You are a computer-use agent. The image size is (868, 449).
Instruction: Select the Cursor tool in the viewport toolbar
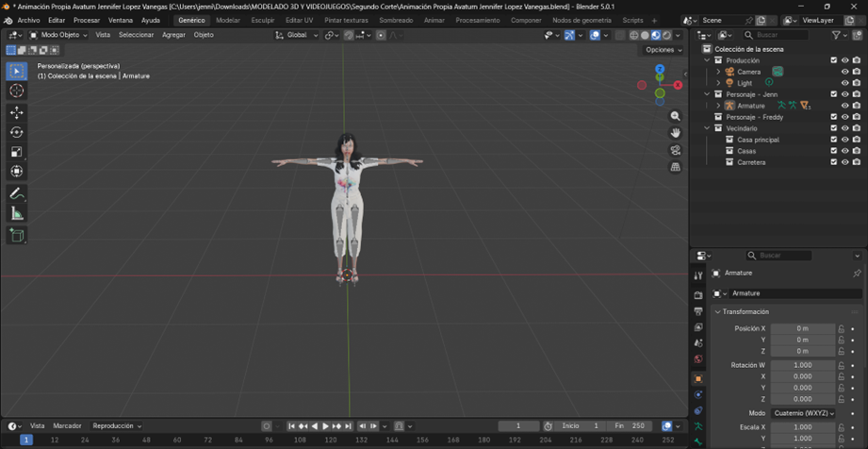coord(17,91)
